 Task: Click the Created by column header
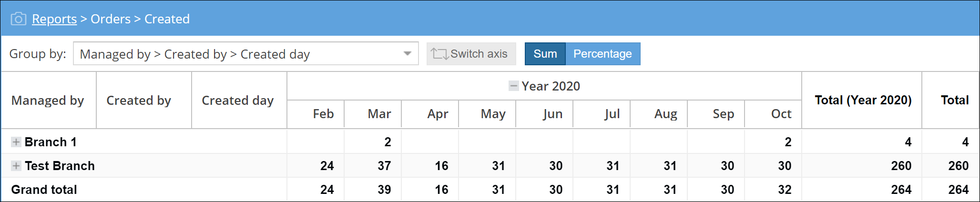[139, 101]
